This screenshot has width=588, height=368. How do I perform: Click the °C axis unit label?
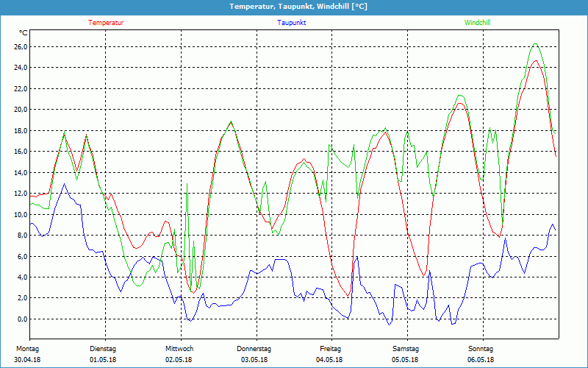tap(24, 33)
